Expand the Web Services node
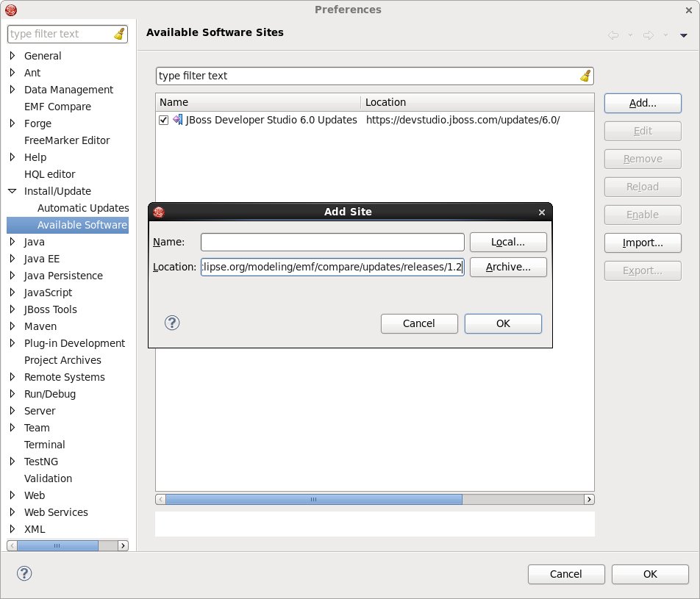 [12, 512]
